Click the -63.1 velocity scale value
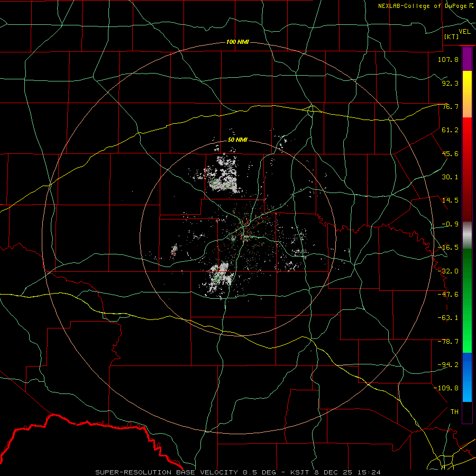Screen dimensions: 476x476 coord(448,318)
